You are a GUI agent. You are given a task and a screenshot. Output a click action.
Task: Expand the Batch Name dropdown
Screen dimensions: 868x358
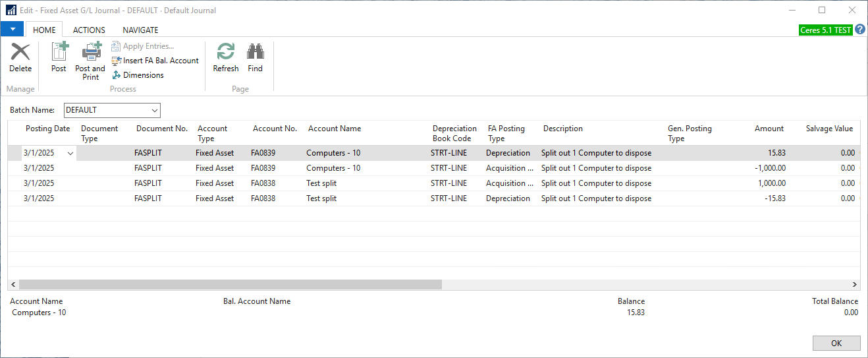pos(155,110)
